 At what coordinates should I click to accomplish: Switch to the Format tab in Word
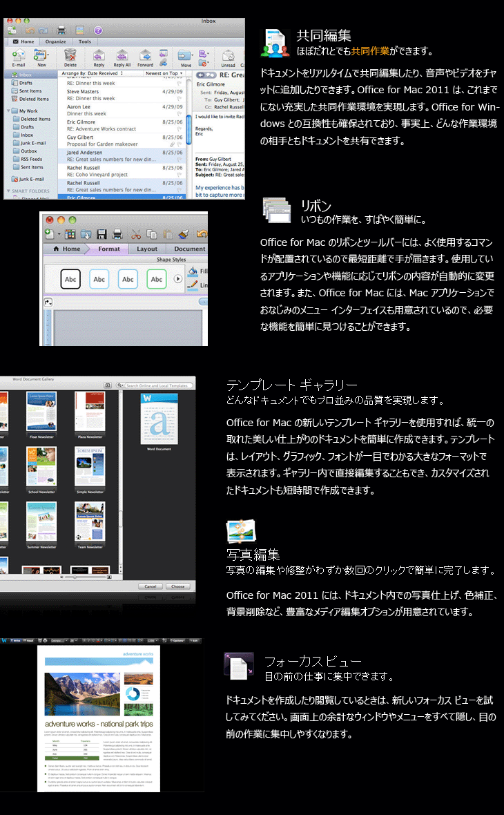[109, 249]
